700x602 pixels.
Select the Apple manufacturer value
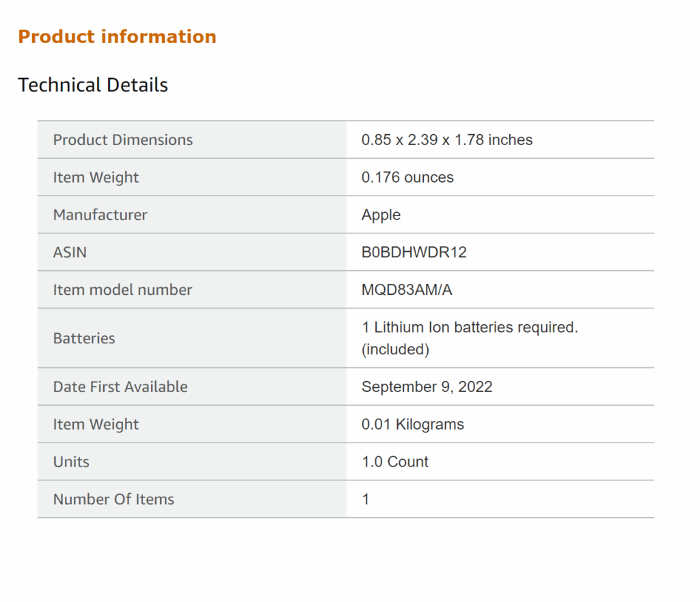(381, 215)
